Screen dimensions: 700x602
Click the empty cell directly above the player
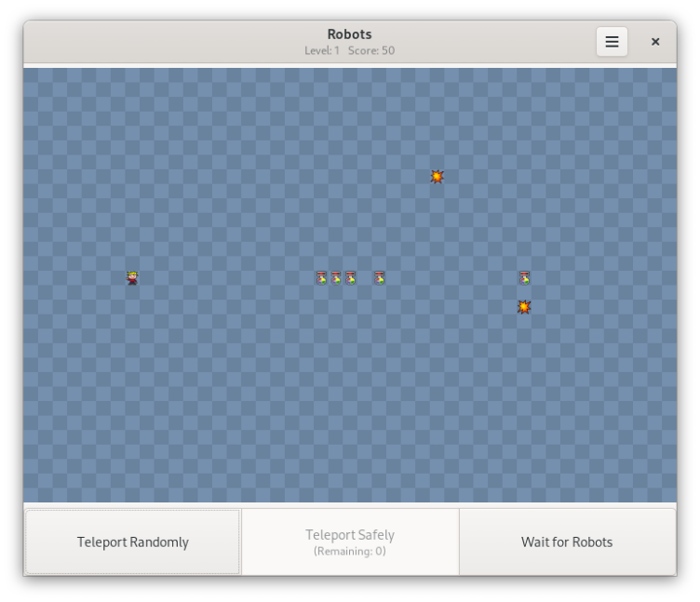point(132,263)
